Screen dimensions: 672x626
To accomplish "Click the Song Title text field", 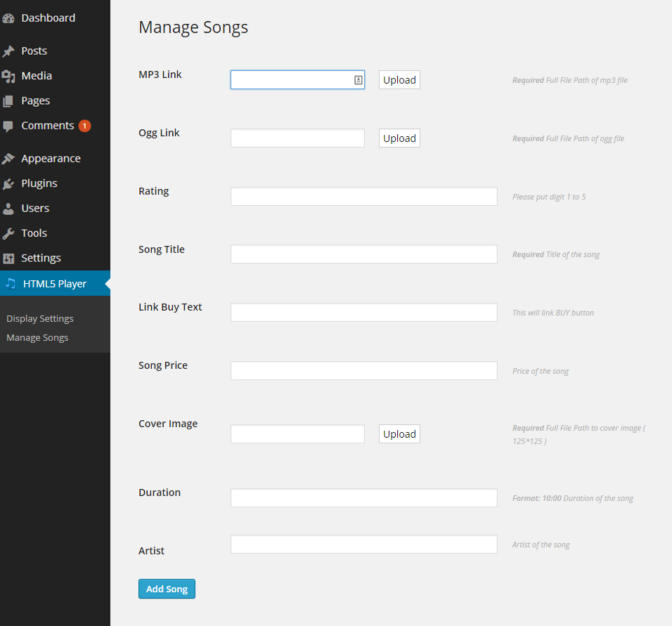I will (x=364, y=254).
